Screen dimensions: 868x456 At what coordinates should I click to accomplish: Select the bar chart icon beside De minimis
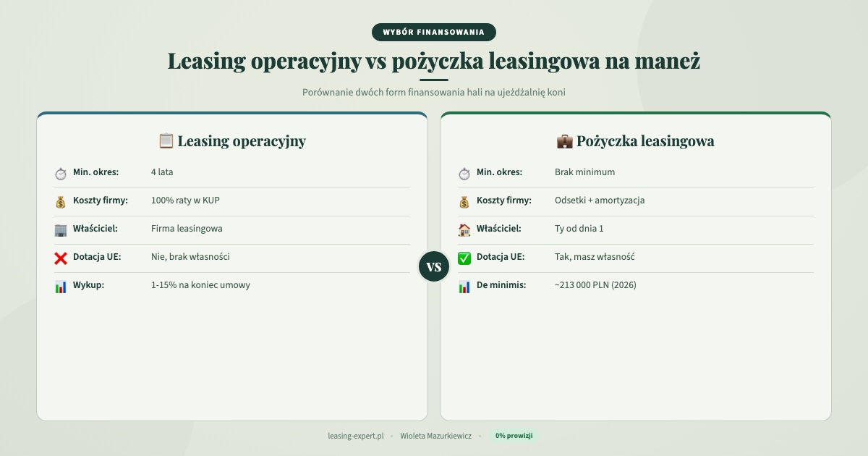coord(464,285)
